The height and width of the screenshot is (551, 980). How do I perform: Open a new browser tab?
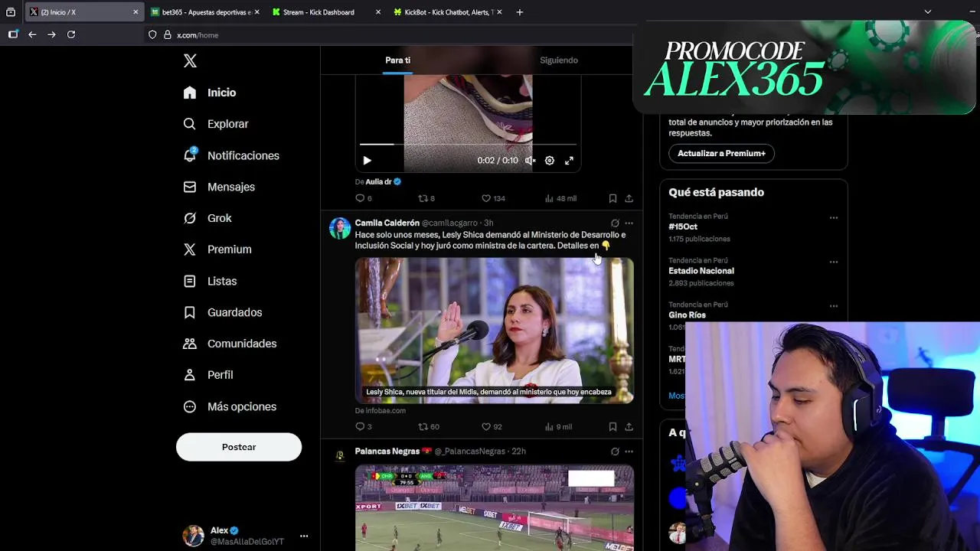tap(520, 12)
